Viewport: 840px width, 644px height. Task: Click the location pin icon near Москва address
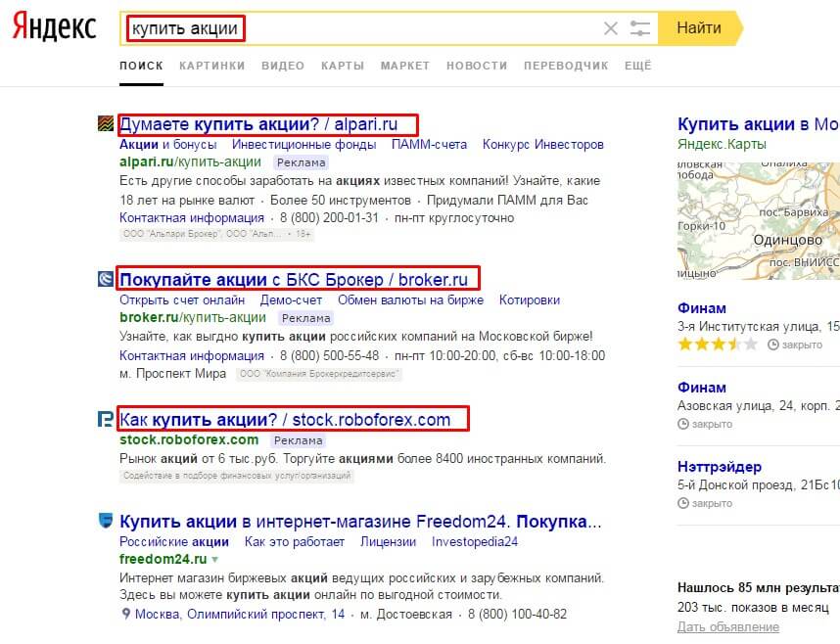pos(126,614)
